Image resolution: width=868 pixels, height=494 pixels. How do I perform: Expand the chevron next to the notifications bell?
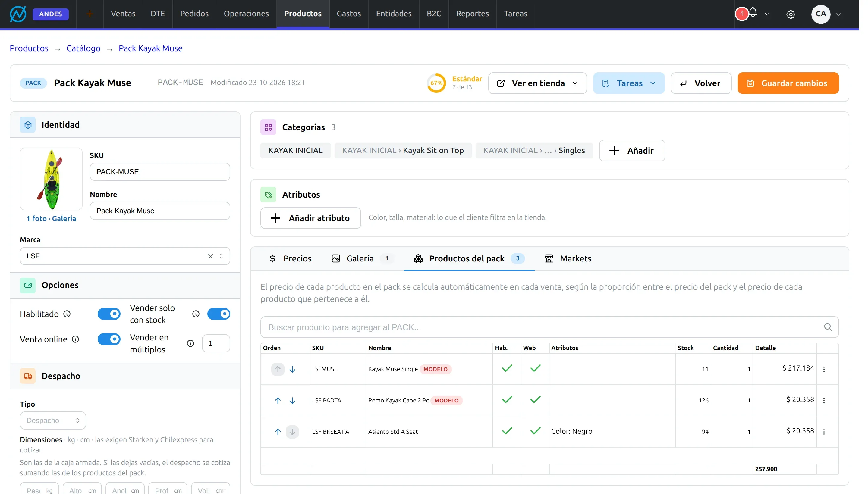click(766, 14)
